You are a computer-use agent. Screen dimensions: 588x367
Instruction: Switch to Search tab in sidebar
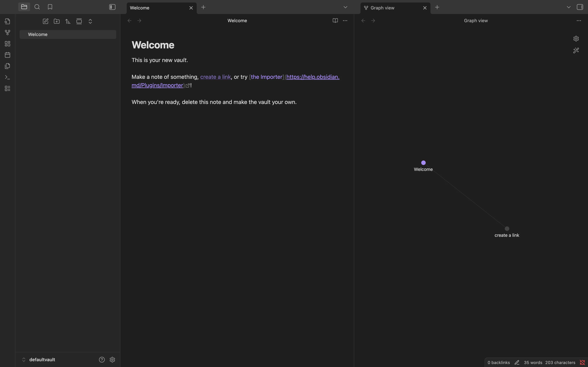click(37, 7)
